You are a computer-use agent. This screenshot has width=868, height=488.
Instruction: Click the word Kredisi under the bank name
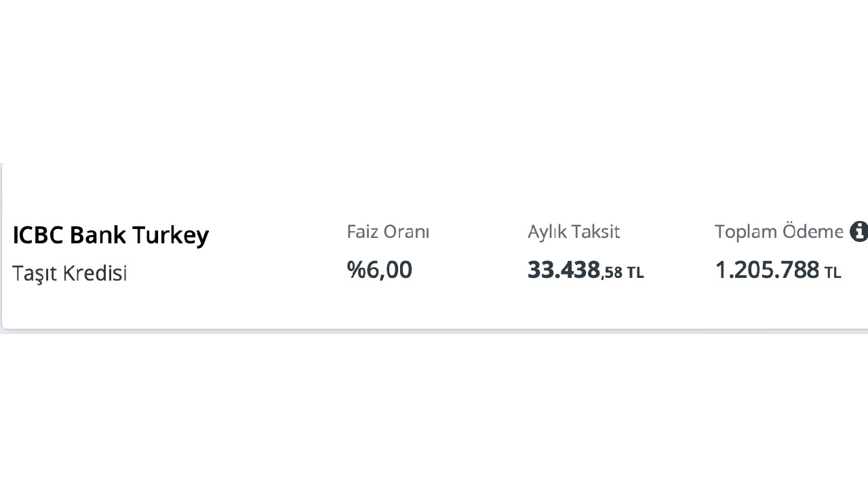click(x=95, y=273)
